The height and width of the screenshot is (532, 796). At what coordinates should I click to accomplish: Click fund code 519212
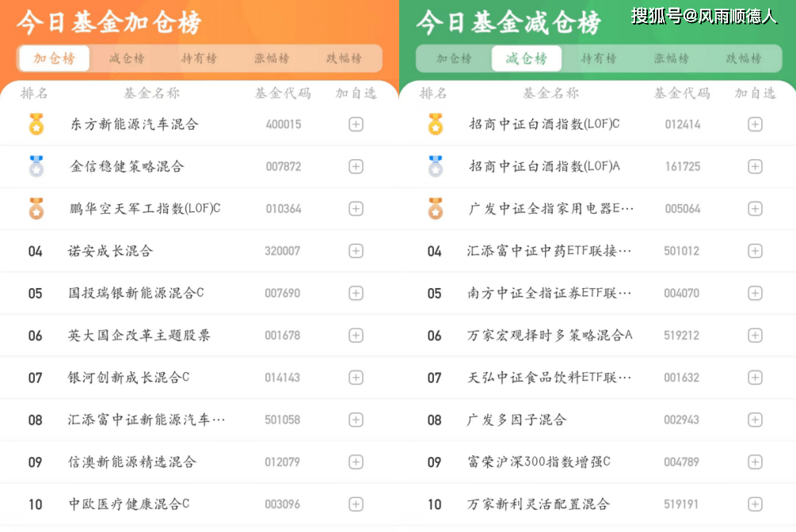click(x=682, y=336)
